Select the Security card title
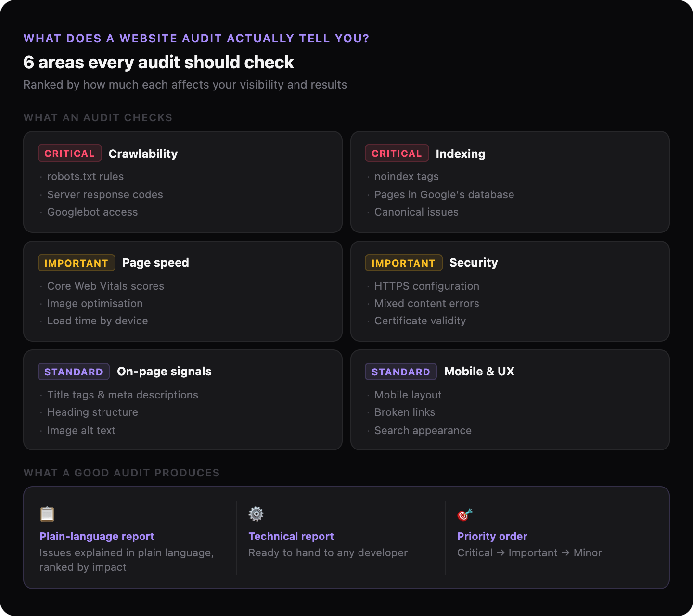 click(x=474, y=263)
